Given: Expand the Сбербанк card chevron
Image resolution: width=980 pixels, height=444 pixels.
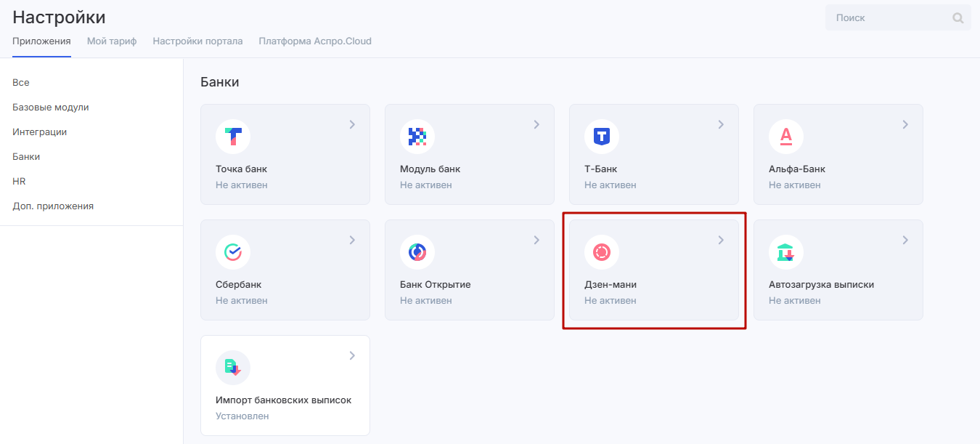Looking at the screenshot, I should (352, 240).
